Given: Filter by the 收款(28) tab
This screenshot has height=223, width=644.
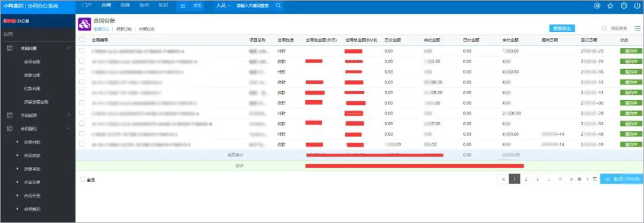Looking at the screenshot, I should [124, 29].
